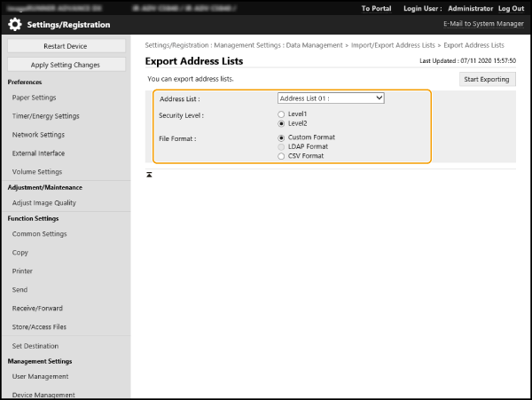
Task: Select Adjust Image Quality in sidebar
Action: tap(44, 203)
